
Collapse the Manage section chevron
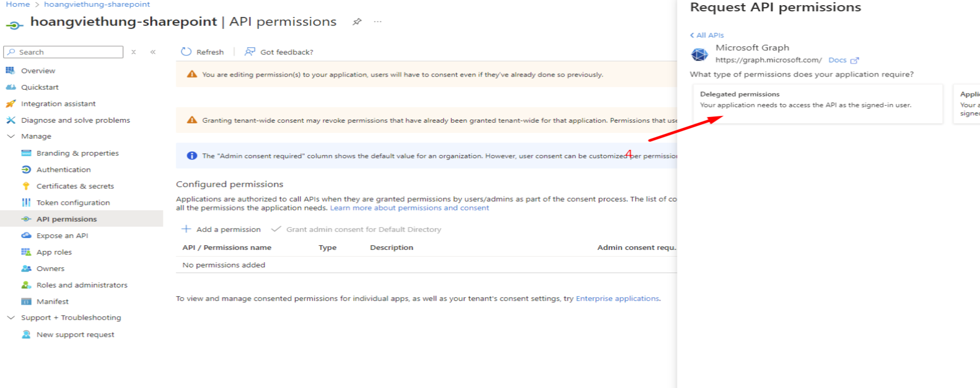point(11,137)
